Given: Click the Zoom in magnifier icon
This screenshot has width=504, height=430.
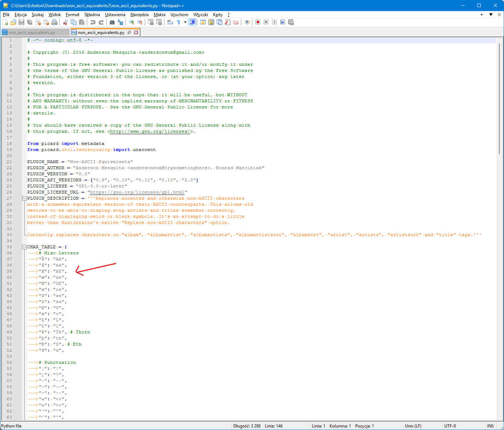Looking at the screenshot, I should pyautogui.click(x=132, y=22).
